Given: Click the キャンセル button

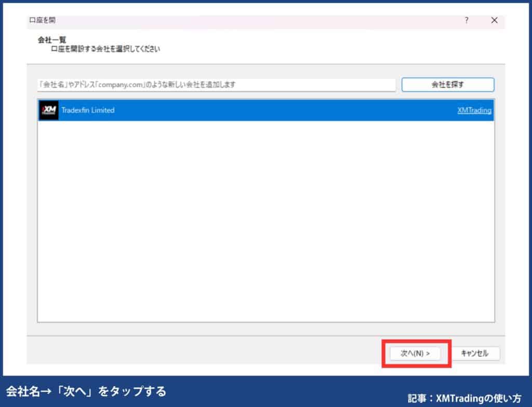Looking at the screenshot, I should click(474, 354).
